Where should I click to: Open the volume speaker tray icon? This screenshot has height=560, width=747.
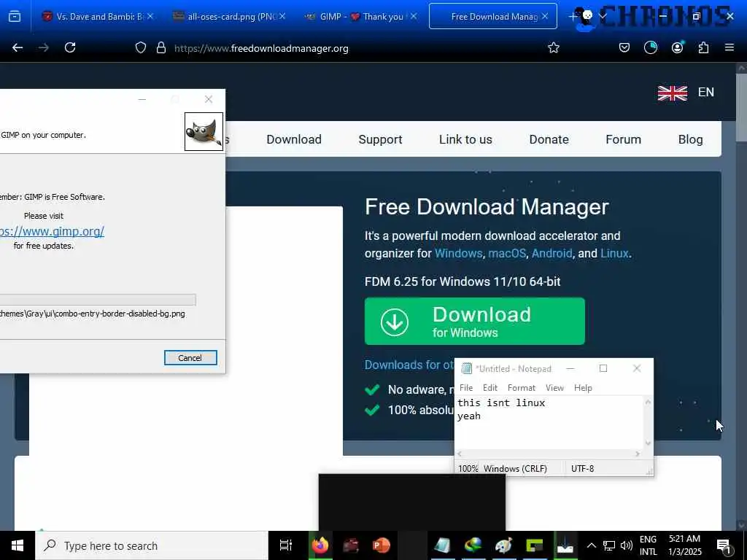tap(627, 545)
